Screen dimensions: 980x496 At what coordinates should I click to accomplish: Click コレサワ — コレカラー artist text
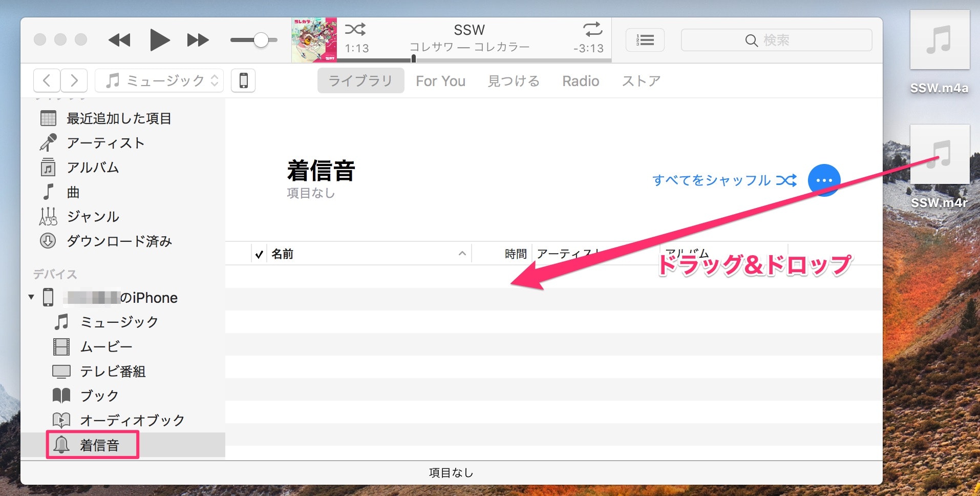(469, 47)
